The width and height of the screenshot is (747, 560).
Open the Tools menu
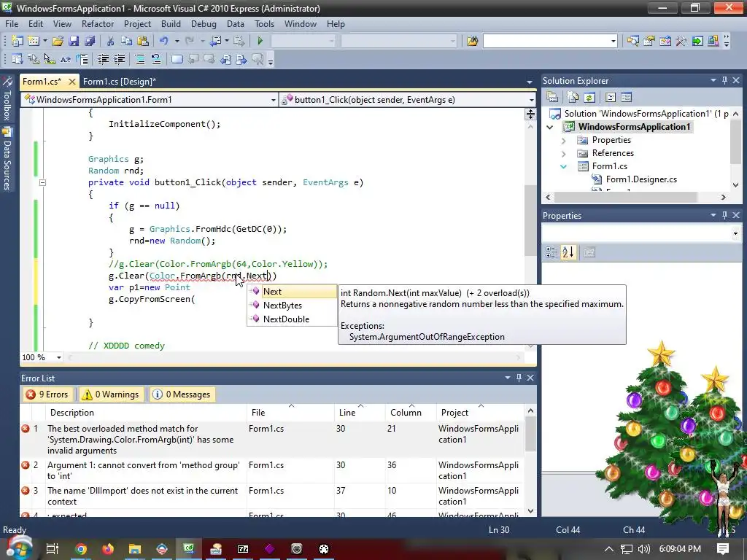(x=264, y=24)
